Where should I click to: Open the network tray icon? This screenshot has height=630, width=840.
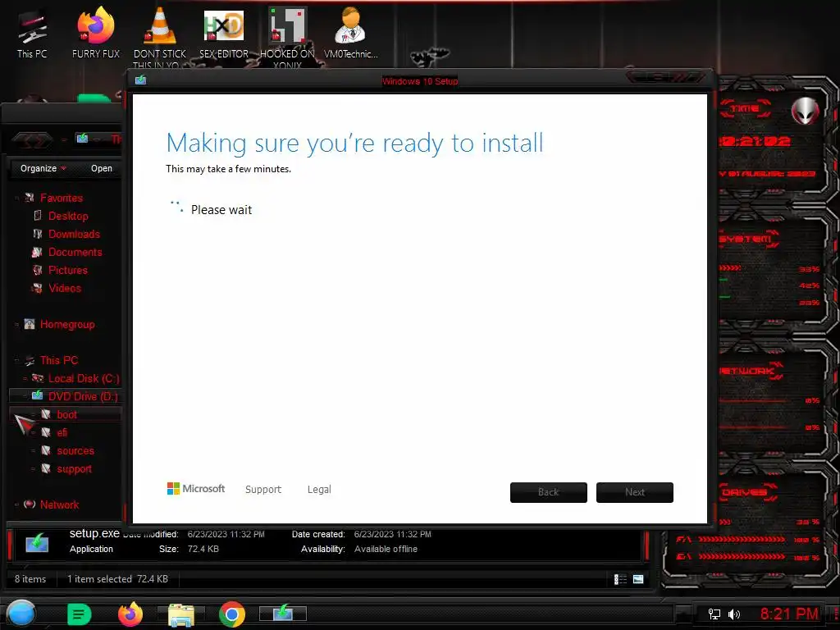[x=714, y=614]
